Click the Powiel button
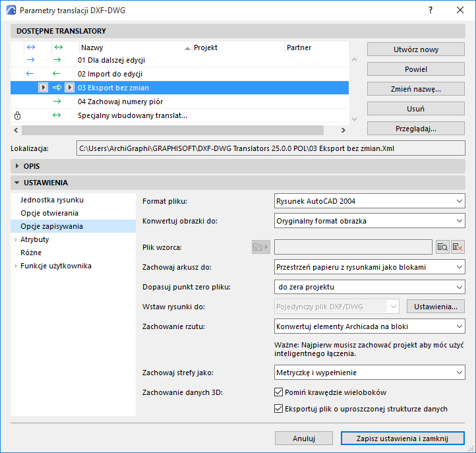 415,69
